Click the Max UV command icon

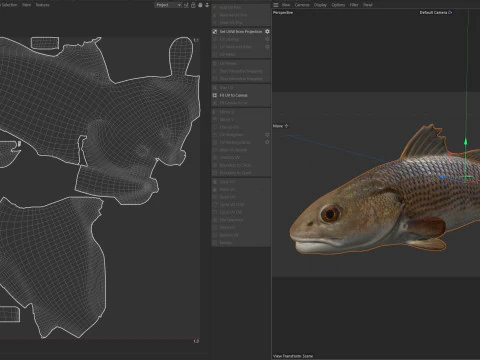pyautogui.click(x=215, y=88)
